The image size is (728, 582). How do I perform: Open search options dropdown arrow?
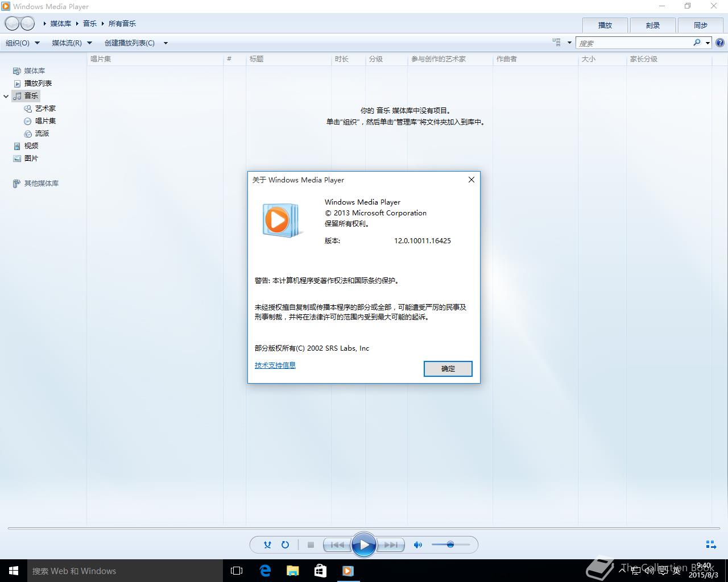(708, 43)
